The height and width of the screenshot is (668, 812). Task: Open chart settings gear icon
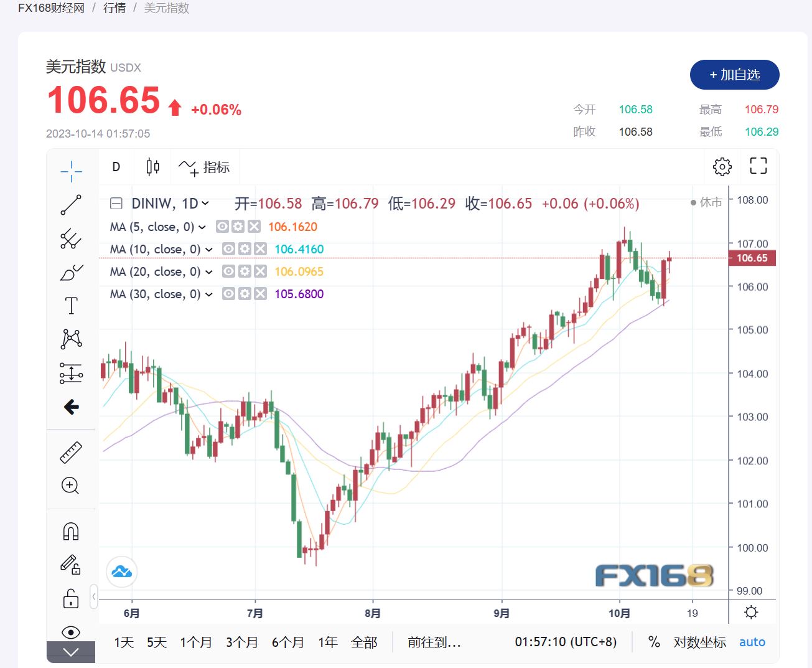(x=722, y=166)
